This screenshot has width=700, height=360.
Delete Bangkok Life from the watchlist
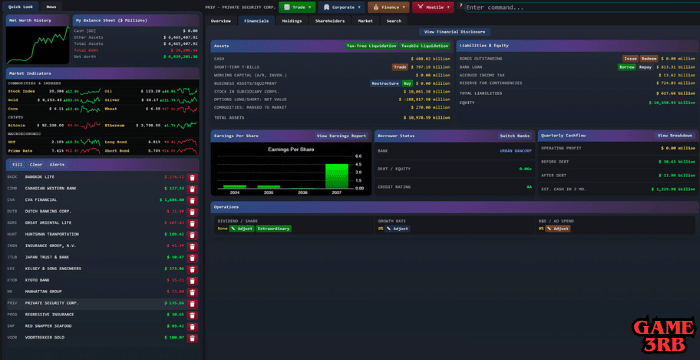pos(192,177)
